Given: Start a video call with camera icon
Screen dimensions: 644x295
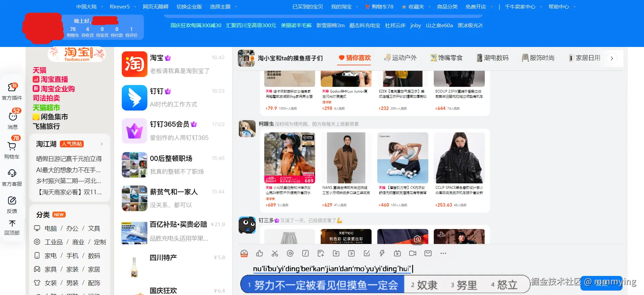Looking at the screenshot, I should pyautogui.click(x=413, y=253).
